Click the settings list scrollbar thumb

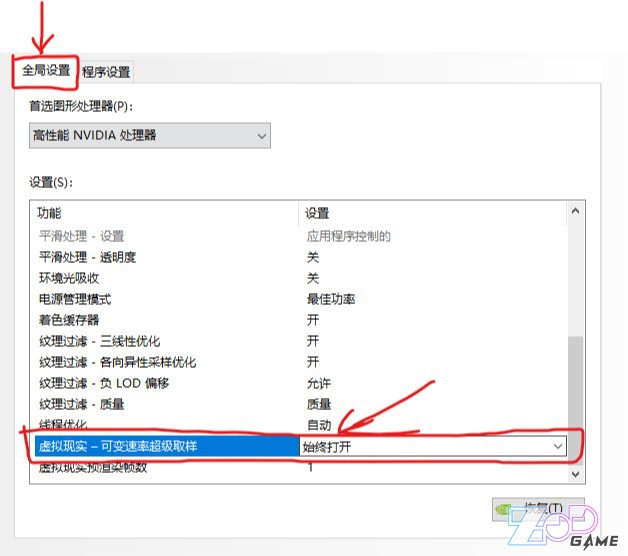click(x=576, y=399)
